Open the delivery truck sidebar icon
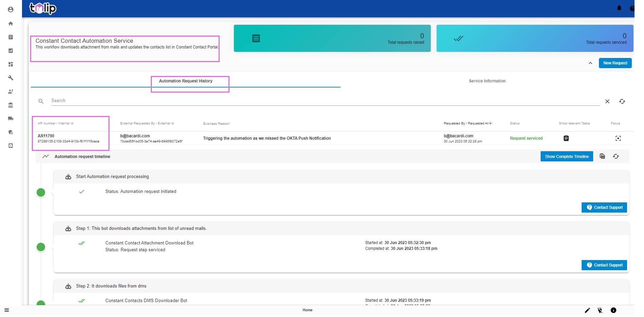 (11, 118)
